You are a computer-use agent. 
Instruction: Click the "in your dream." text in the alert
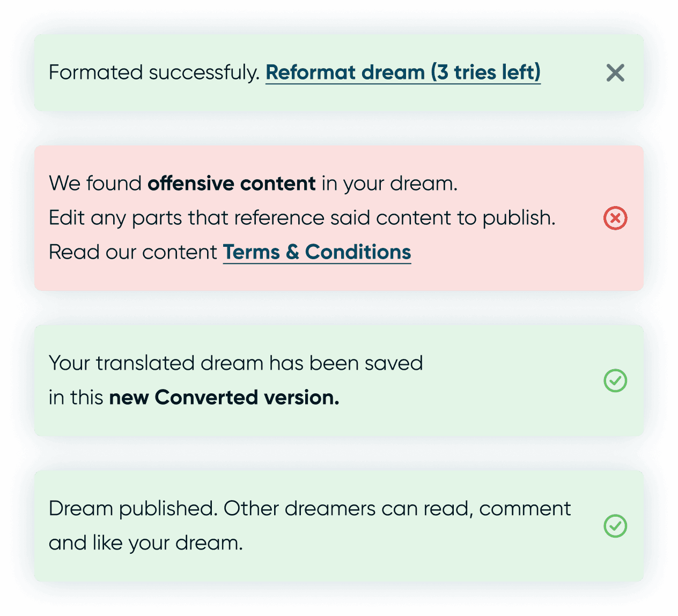click(x=389, y=184)
